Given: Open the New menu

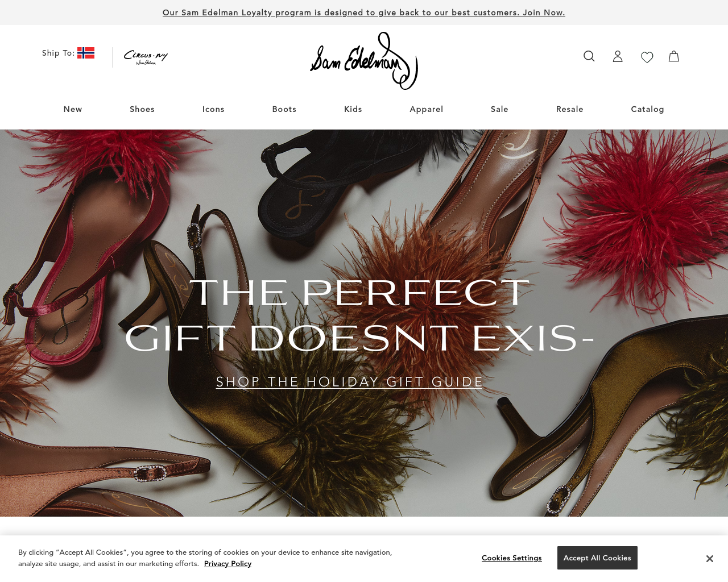Looking at the screenshot, I should pos(73,109).
